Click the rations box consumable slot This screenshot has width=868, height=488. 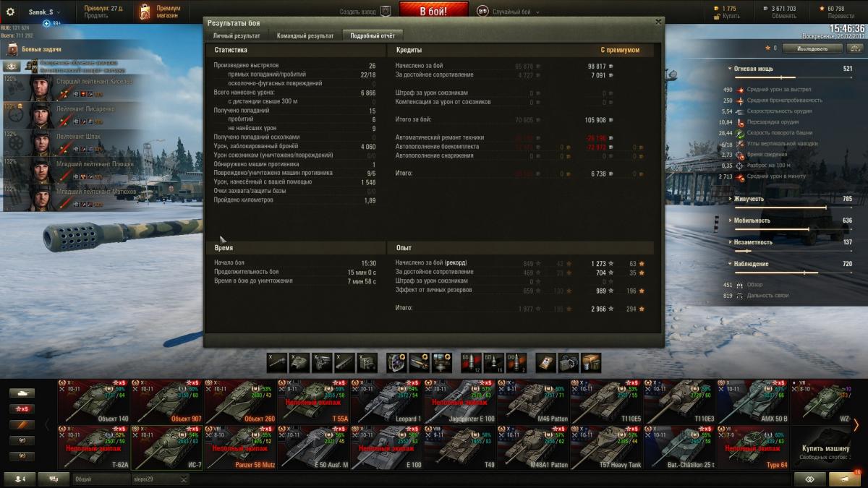pos(591,362)
